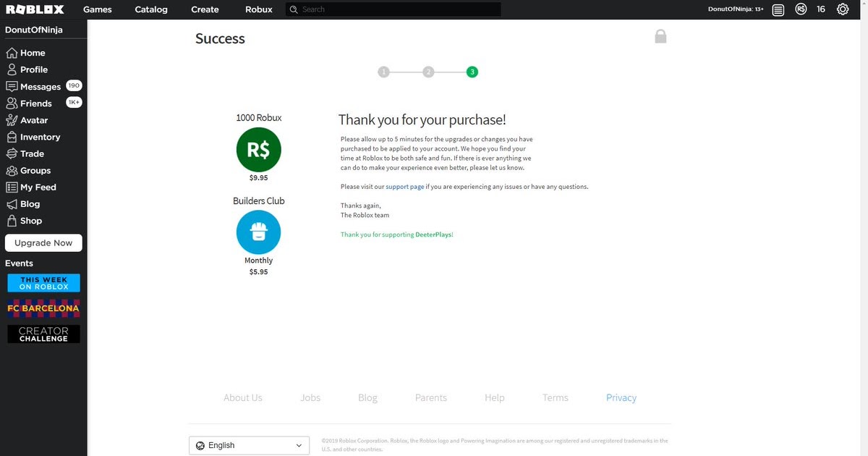Open the Create menu

205,9
